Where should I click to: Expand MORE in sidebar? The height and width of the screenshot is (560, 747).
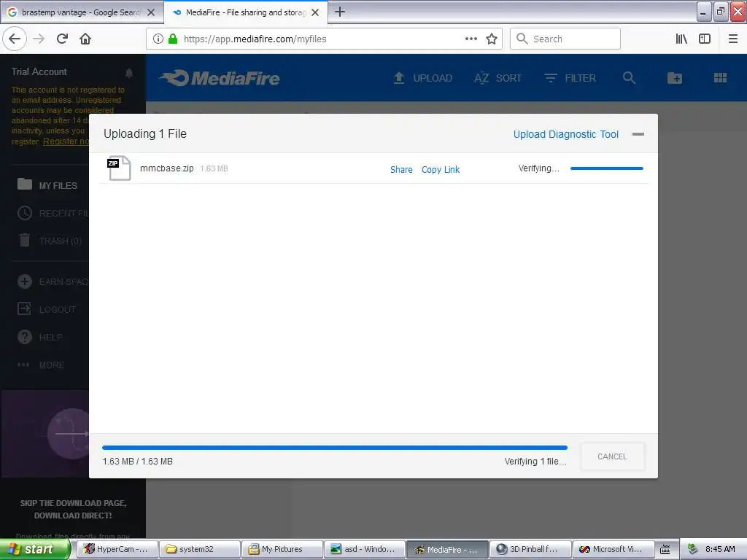(x=41, y=365)
